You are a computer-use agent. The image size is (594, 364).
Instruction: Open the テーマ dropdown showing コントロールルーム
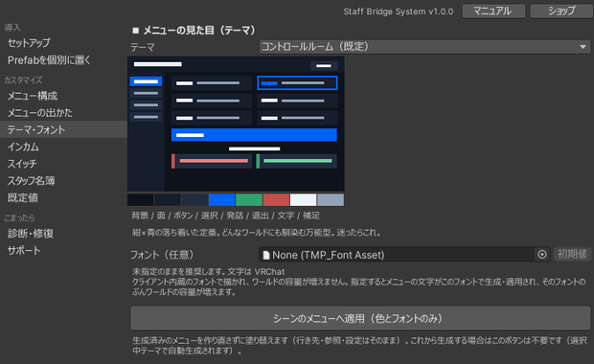click(x=424, y=47)
